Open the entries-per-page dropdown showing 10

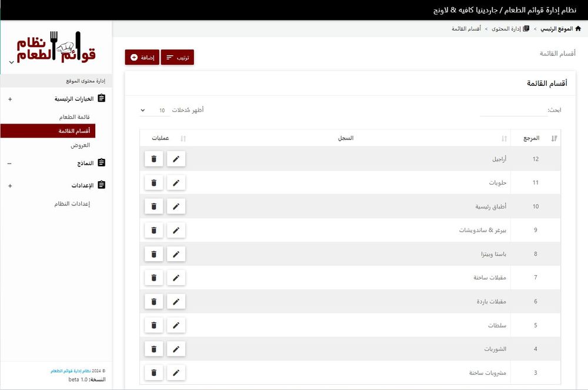point(153,110)
